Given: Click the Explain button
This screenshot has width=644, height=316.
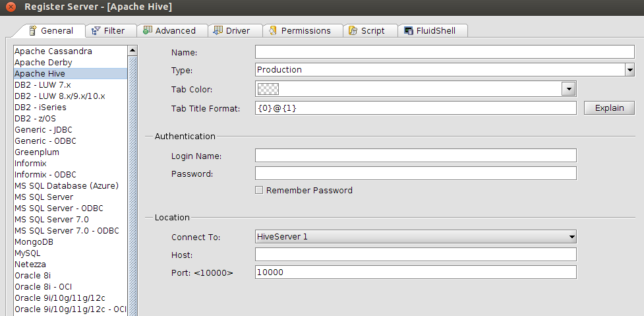Looking at the screenshot, I should (x=609, y=108).
